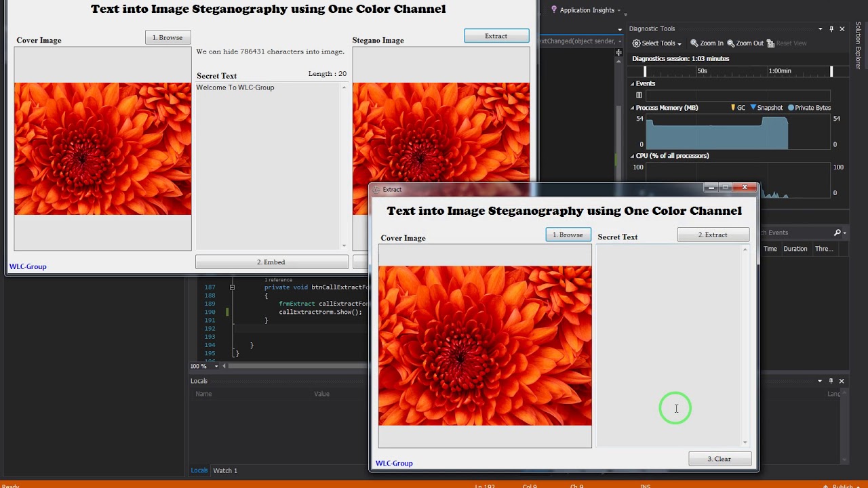Collapse the CPU (% of all processors) section
The width and height of the screenshot is (868, 488).
[633, 156]
